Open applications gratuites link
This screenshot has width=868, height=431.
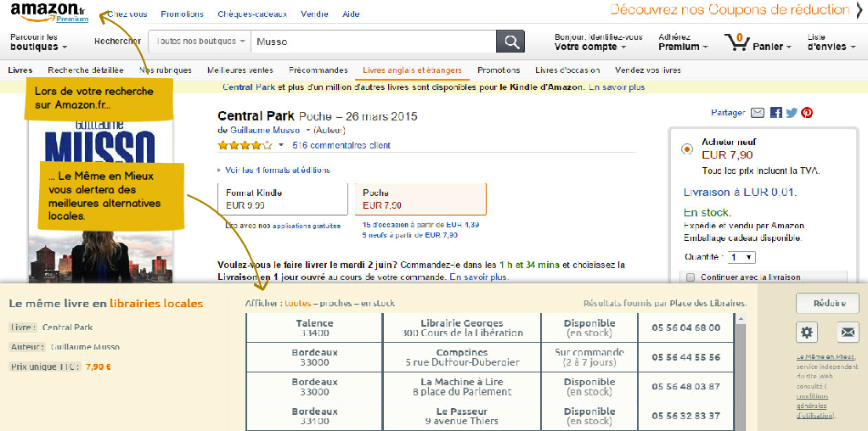tap(307, 226)
